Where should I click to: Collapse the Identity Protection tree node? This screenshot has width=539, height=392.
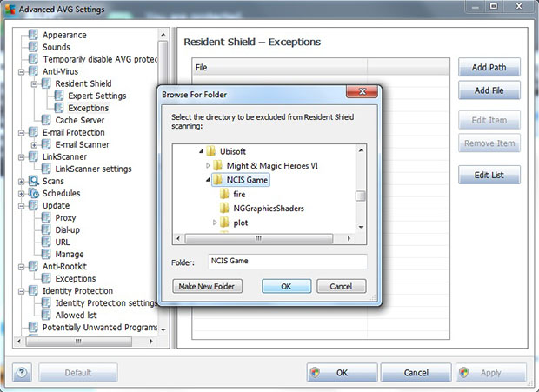21,291
